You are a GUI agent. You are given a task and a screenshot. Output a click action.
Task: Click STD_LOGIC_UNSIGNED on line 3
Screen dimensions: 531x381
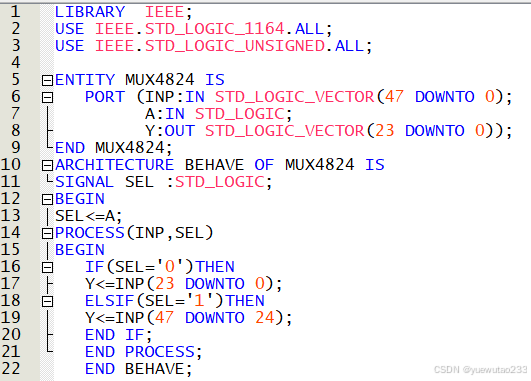(x=235, y=46)
